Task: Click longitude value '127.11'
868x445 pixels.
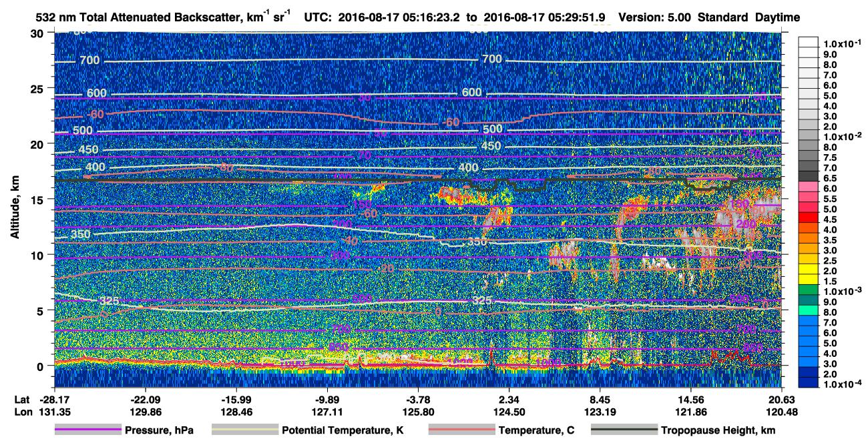Action: pyautogui.click(x=327, y=412)
